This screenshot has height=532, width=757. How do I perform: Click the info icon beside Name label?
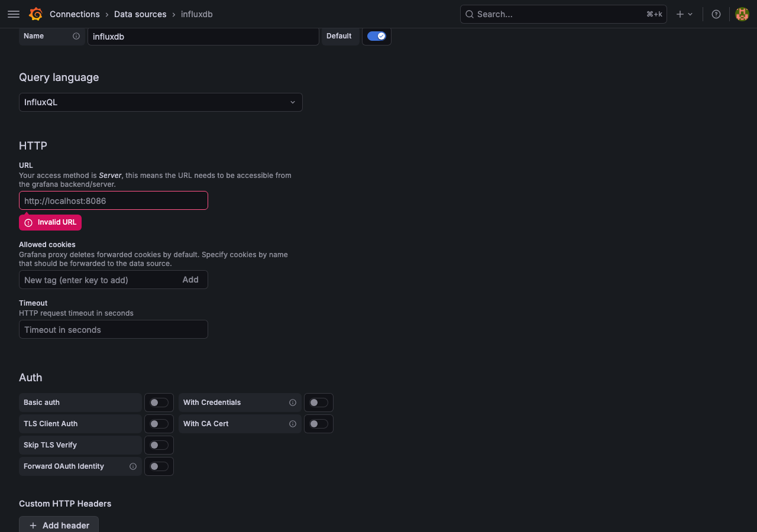76,36
